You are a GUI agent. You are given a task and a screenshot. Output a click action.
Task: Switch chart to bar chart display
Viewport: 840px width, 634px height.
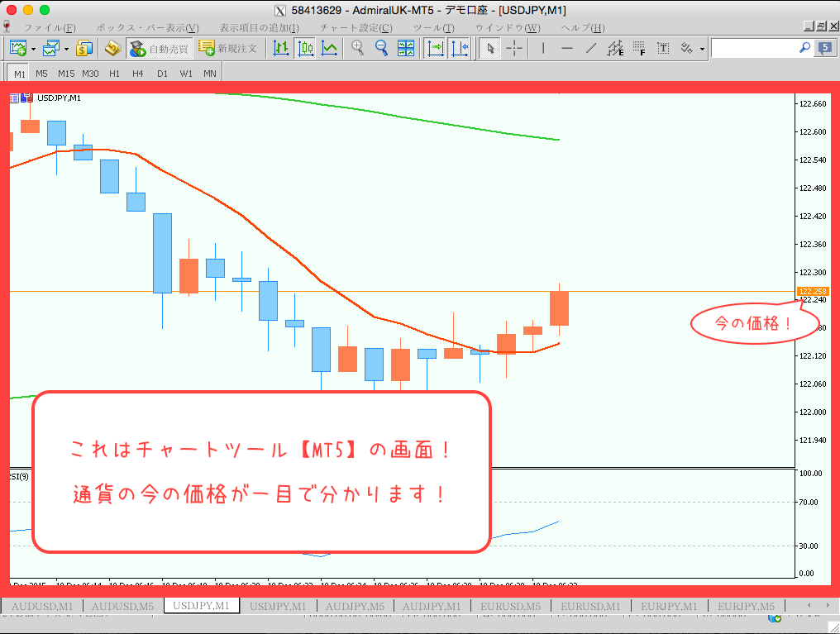tap(280, 48)
